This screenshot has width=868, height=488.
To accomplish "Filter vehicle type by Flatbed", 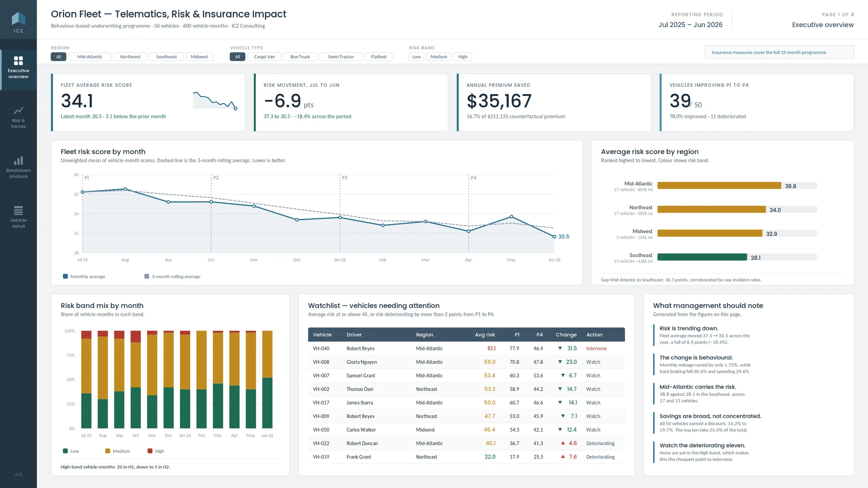I will (379, 57).
